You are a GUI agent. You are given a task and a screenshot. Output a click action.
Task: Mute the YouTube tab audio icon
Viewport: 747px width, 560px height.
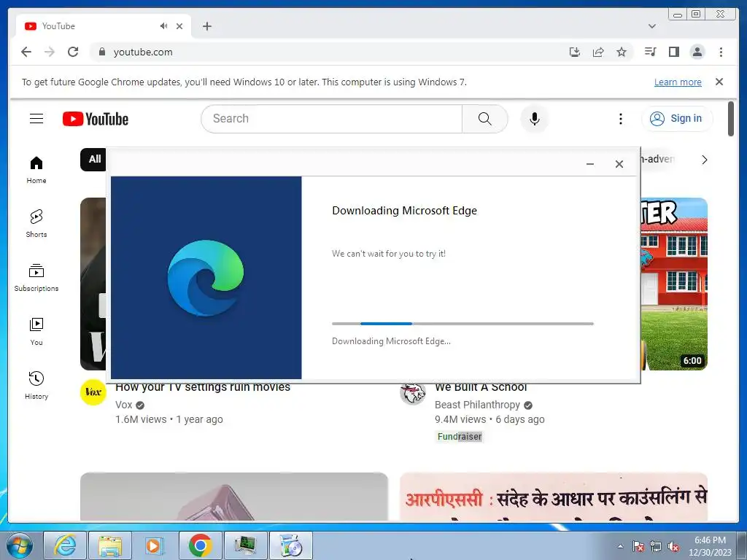pyautogui.click(x=164, y=26)
